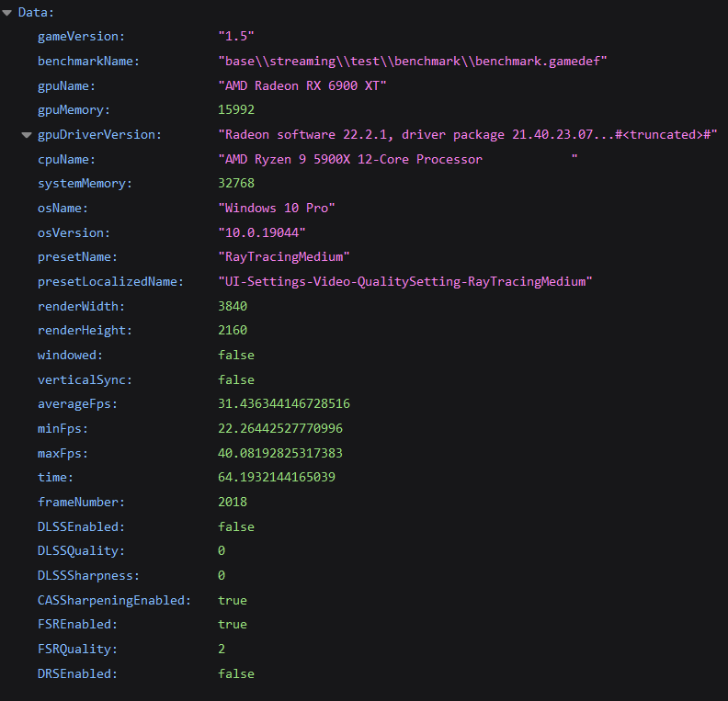Select the FSRQuality key
Image resolution: width=728 pixels, height=701 pixels.
[77, 649]
